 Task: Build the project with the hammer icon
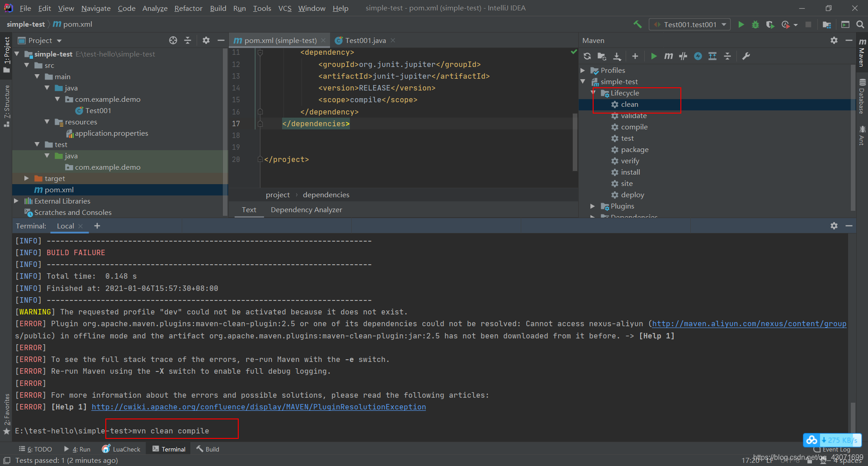(638, 24)
